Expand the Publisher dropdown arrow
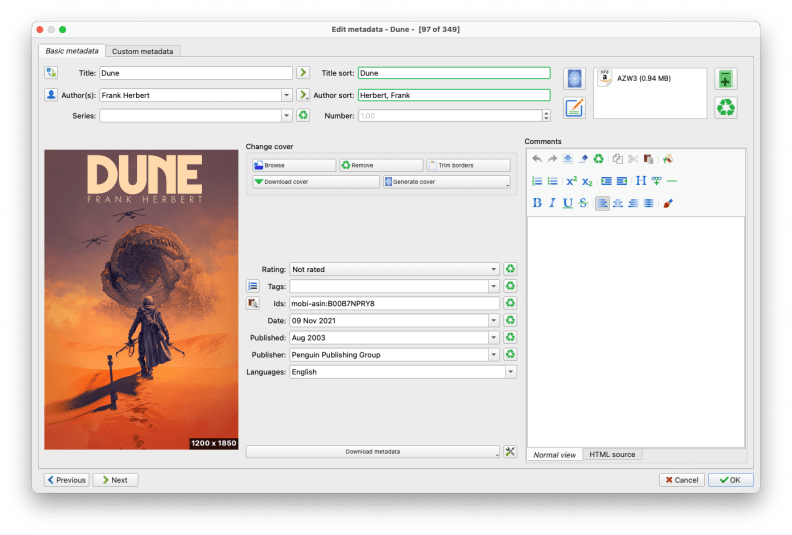Screen dimensions: 792x535 click(x=493, y=355)
